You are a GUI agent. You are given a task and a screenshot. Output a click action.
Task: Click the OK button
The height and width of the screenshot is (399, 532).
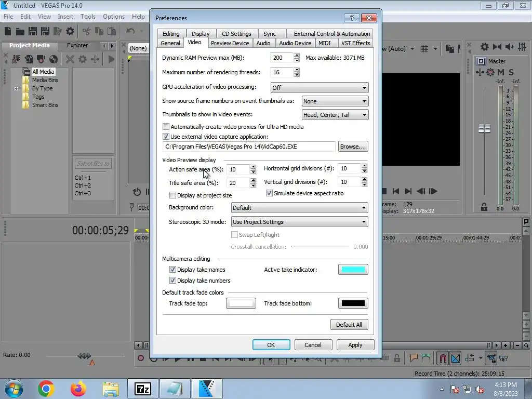coord(271,345)
